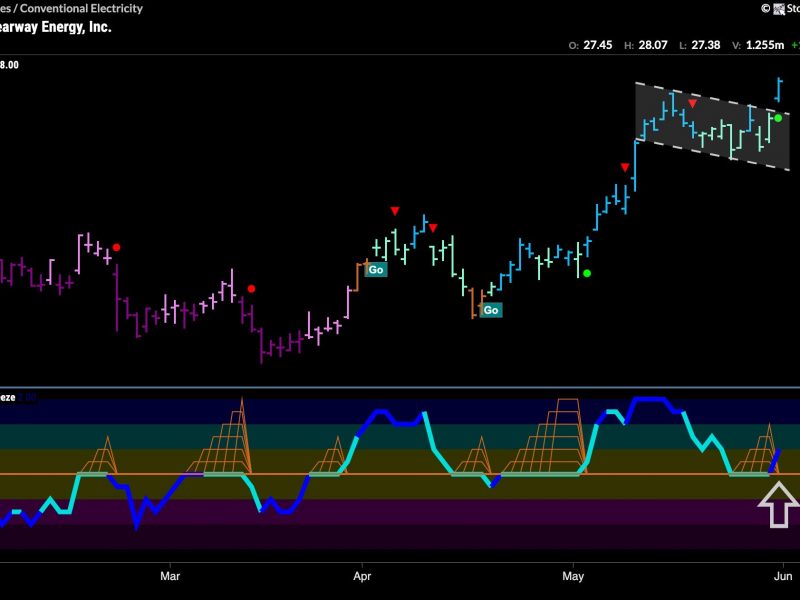Click the second red triangle in April
This screenshot has width=800, height=600.
pos(433,228)
